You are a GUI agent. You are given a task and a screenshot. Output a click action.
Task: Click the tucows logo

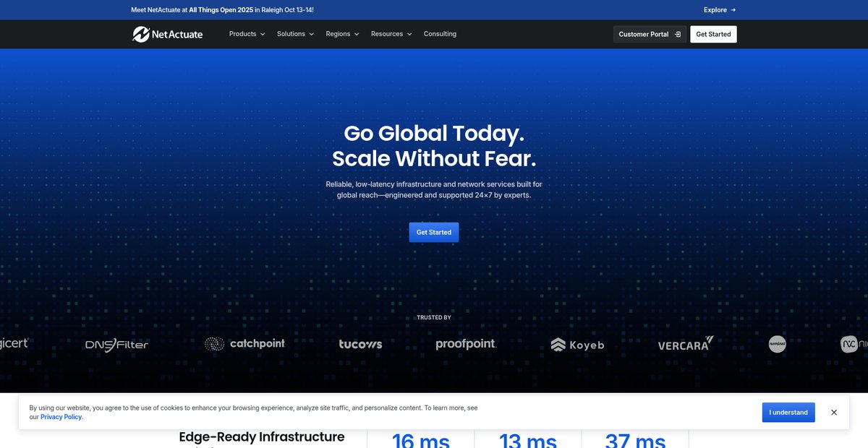click(360, 344)
